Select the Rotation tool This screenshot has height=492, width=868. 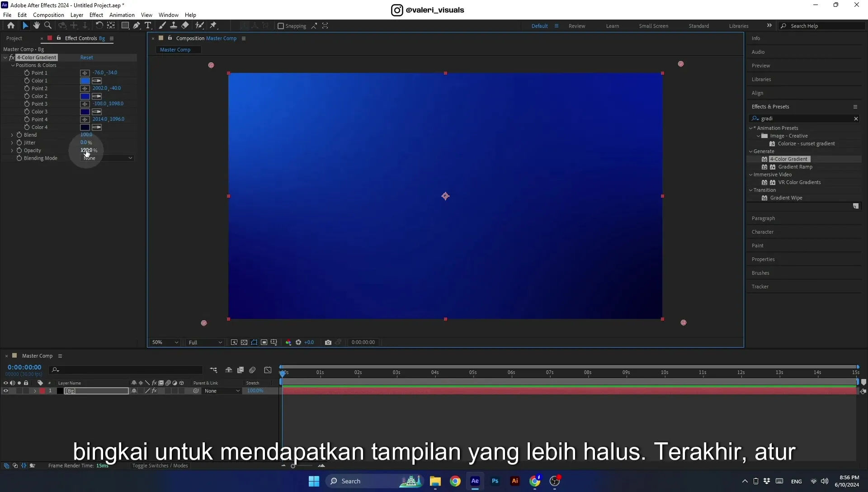coord(99,26)
